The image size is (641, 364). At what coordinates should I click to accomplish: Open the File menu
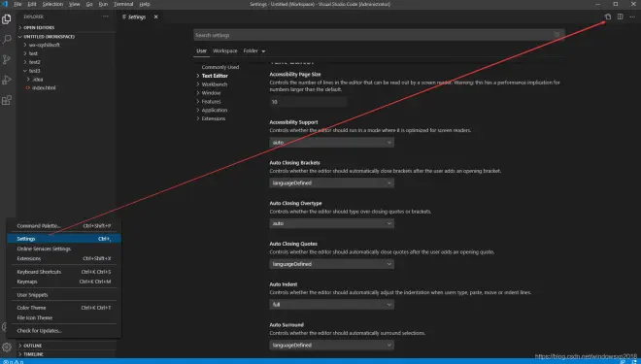click(17, 4)
